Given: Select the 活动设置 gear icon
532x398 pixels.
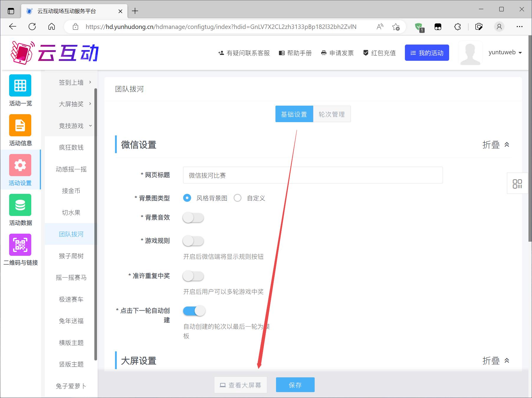Looking at the screenshot, I should (x=20, y=165).
